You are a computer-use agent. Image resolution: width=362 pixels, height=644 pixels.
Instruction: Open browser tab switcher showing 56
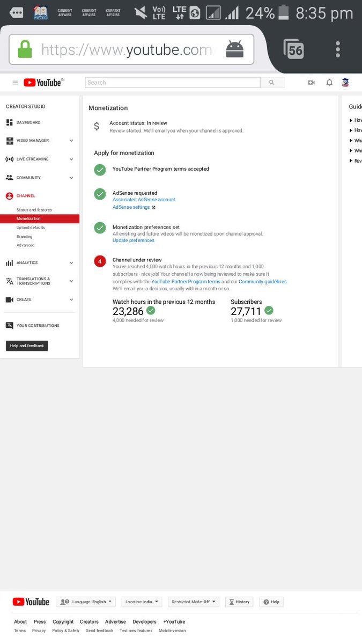click(x=294, y=49)
